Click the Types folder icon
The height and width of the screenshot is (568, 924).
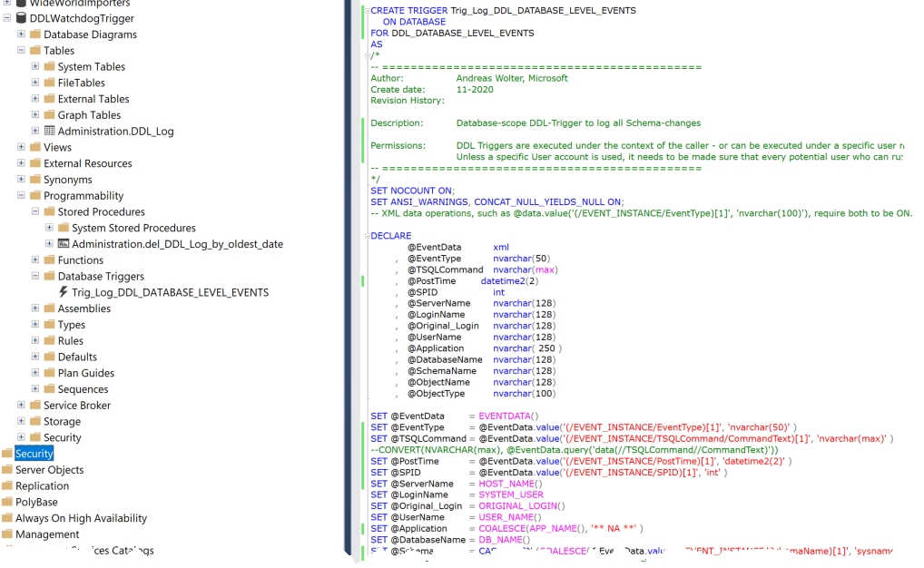(50, 324)
